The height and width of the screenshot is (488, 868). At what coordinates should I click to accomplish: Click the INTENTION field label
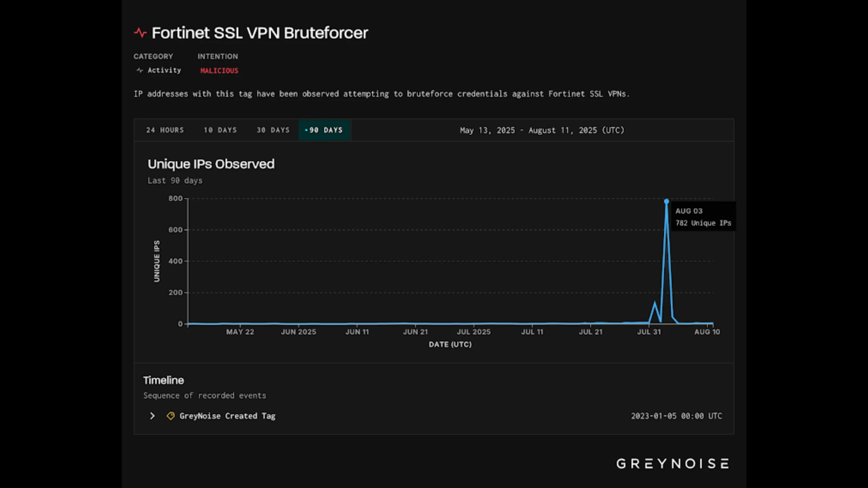[218, 57]
